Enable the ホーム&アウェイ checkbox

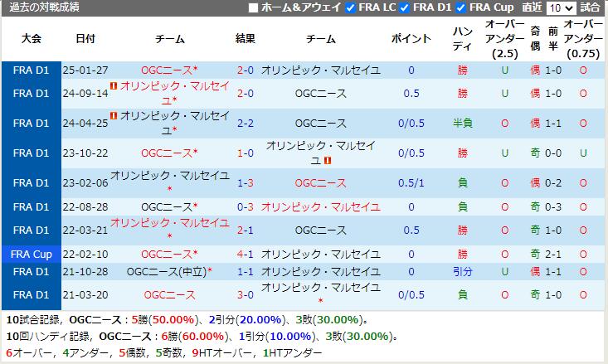(253, 7)
